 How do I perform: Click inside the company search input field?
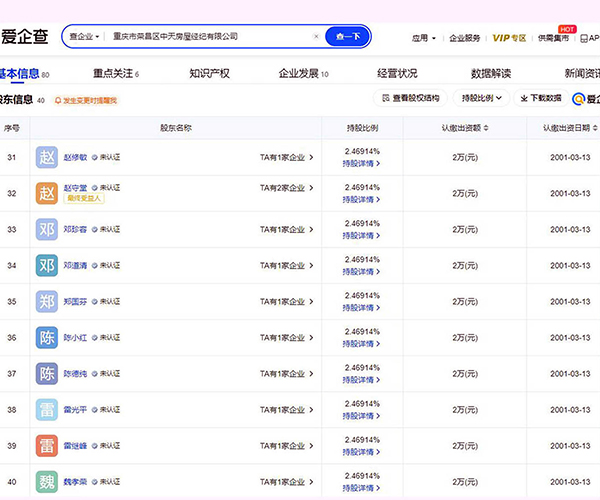tap(200, 36)
